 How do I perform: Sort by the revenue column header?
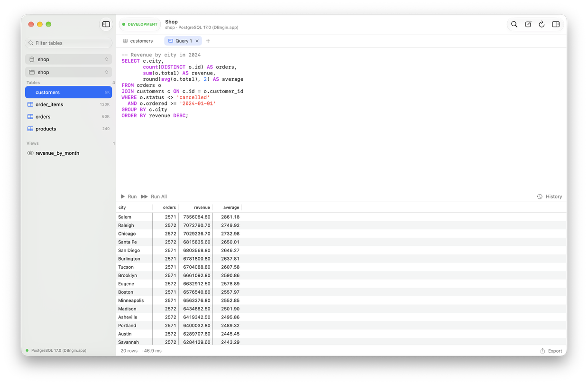click(x=195, y=207)
